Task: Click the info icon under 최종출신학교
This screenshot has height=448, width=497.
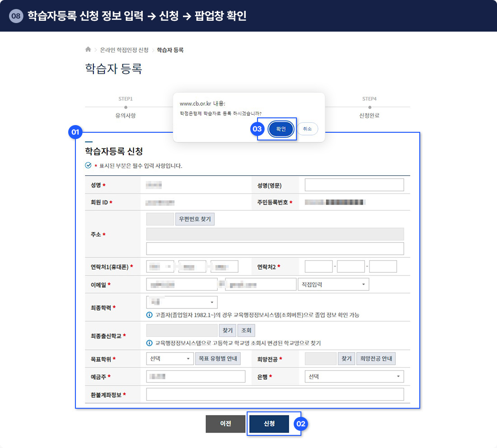Action: (x=150, y=343)
